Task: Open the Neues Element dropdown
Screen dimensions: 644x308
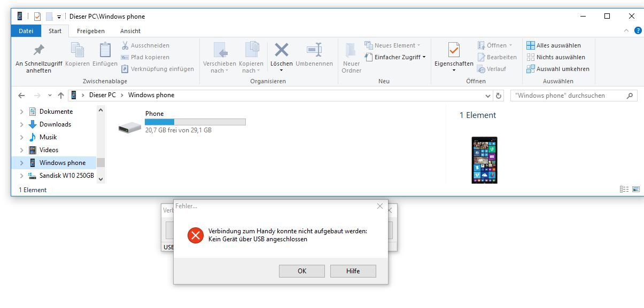Action: point(393,45)
